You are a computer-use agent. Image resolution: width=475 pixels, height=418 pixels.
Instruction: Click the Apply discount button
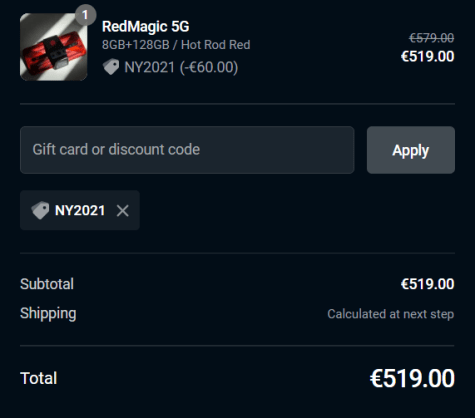click(x=411, y=150)
